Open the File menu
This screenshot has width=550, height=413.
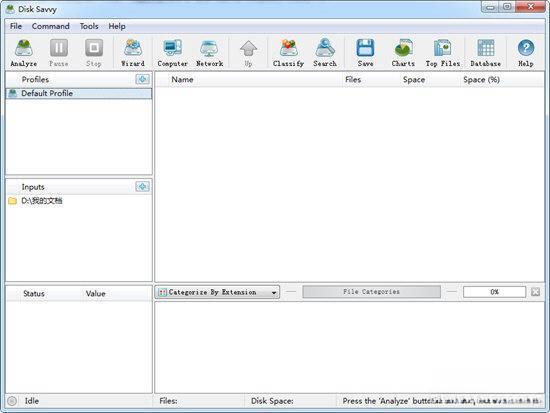pos(16,26)
